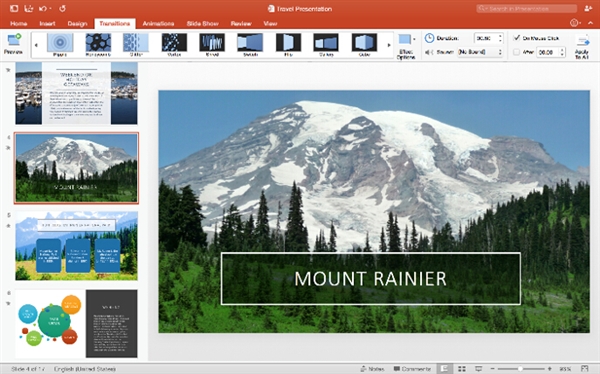Select slide 6 thumbnail with colored circles
The width and height of the screenshot is (600, 374).
coord(76,323)
